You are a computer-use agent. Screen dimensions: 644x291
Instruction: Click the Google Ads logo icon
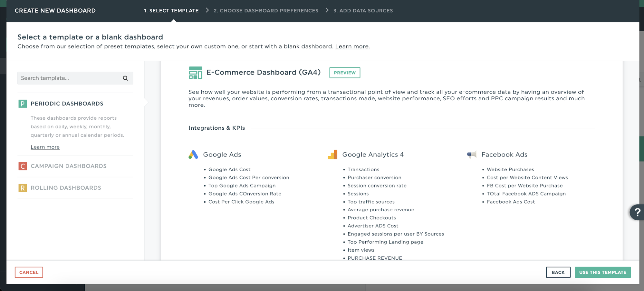point(193,155)
